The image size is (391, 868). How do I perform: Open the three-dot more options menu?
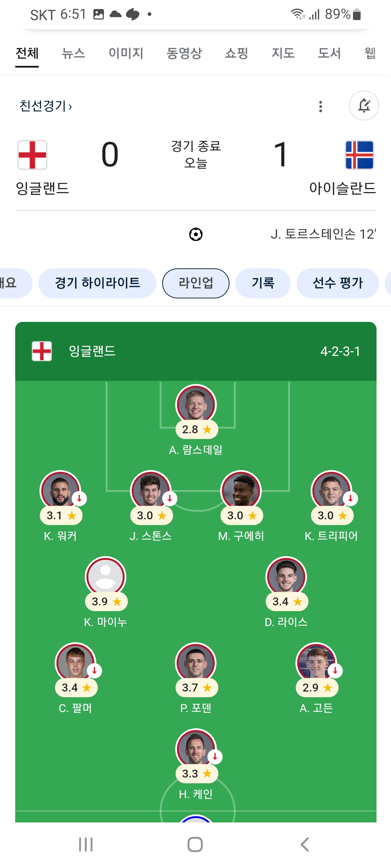click(x=320, y=106)
